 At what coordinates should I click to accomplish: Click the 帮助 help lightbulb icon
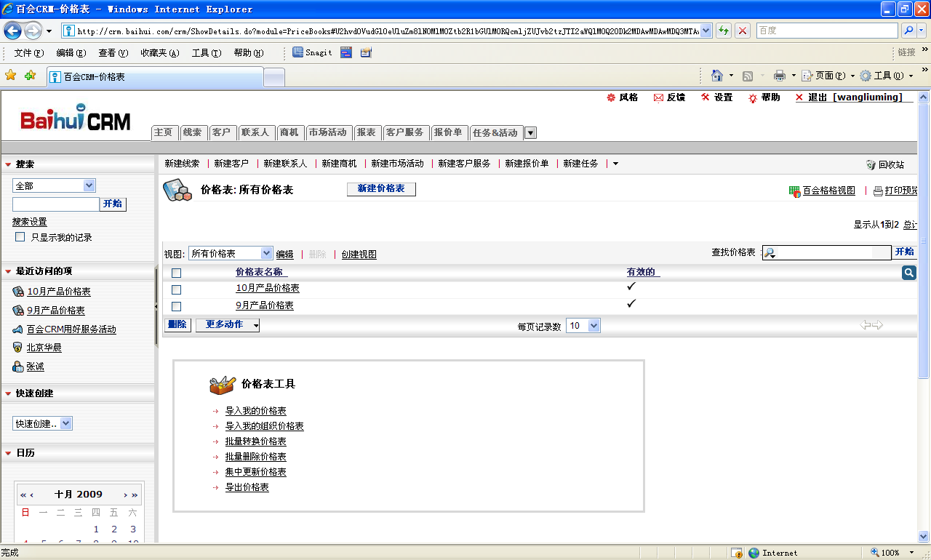point(753,98)
